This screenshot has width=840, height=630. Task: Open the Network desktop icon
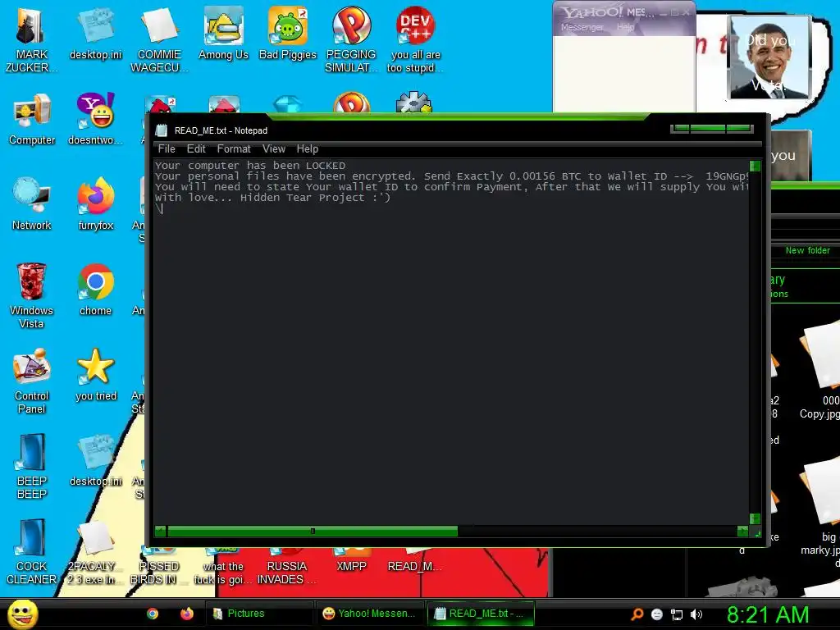tap(32, 203)
